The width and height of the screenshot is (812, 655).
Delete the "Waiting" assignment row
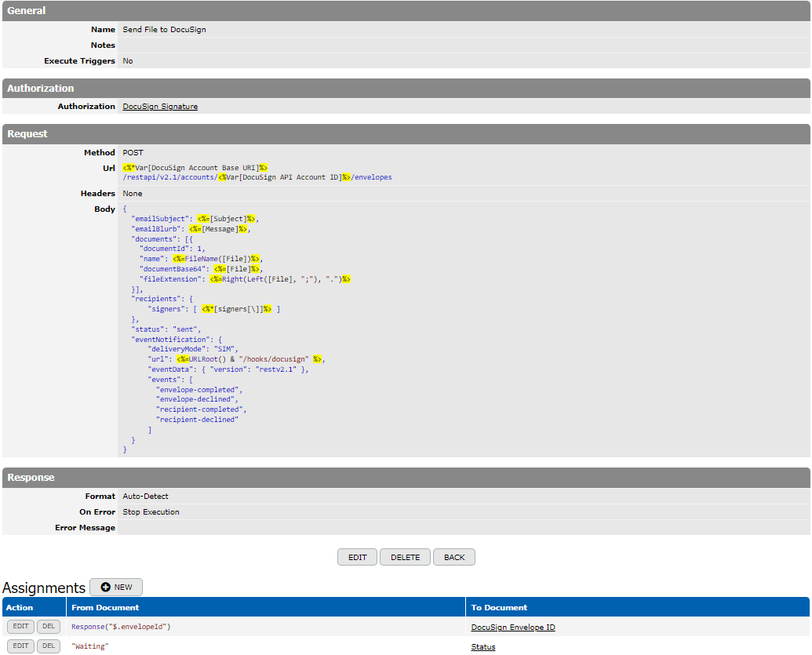pos(49,646)
